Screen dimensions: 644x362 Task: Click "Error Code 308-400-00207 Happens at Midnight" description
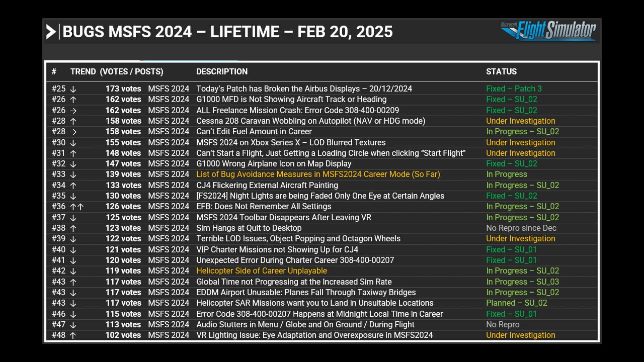pos(319,314)
